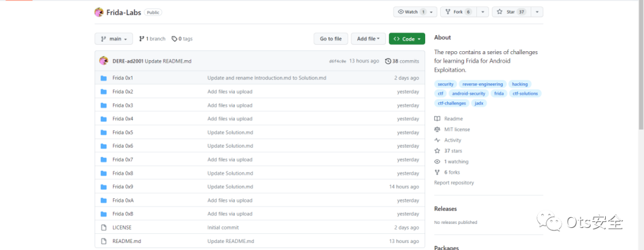Image resolution: width=644 pixels, height=250 pixels.
Task: Open the latest commit message Update README.md link
Action: [168, 61]
